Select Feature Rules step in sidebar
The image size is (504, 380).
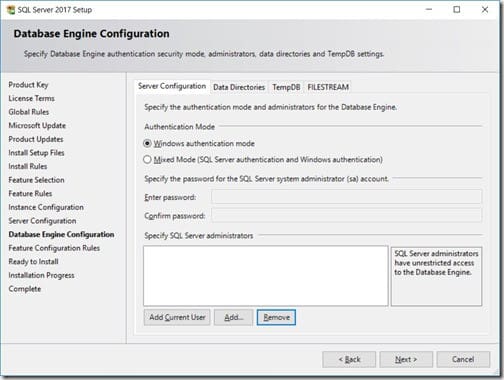tap(30, 194)
